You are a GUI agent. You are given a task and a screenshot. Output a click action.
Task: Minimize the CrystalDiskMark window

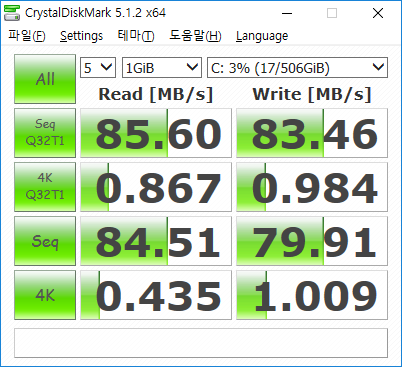(287, 13)
